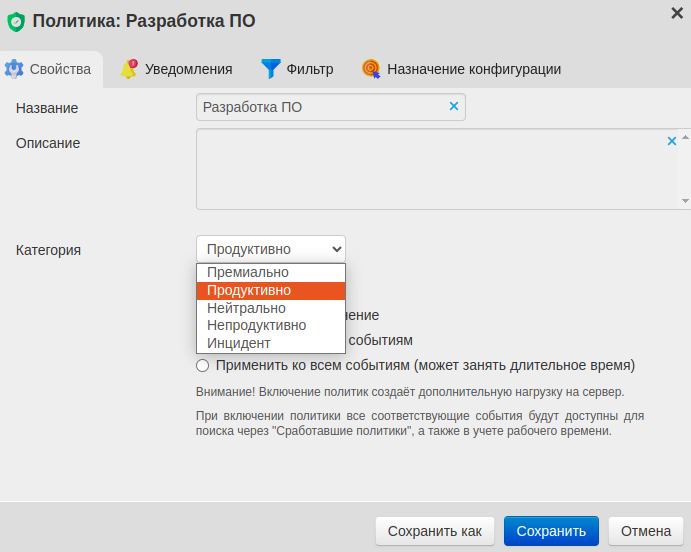691x552 pixels.
Task: Click the Сохранить как button
Action: click(434, 531)
